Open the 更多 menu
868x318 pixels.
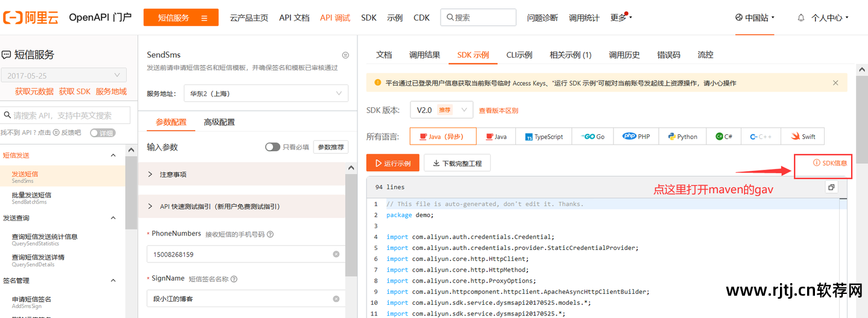tap(621, 18)
